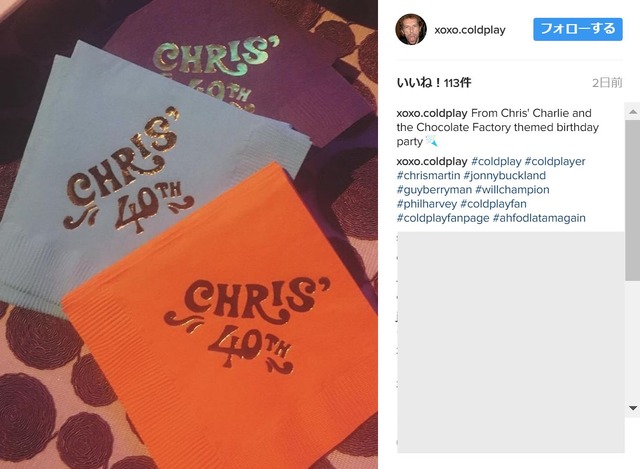Click the napkins photo of the post
The height and width of the screenshot is (469, 640).
[189, 234]
